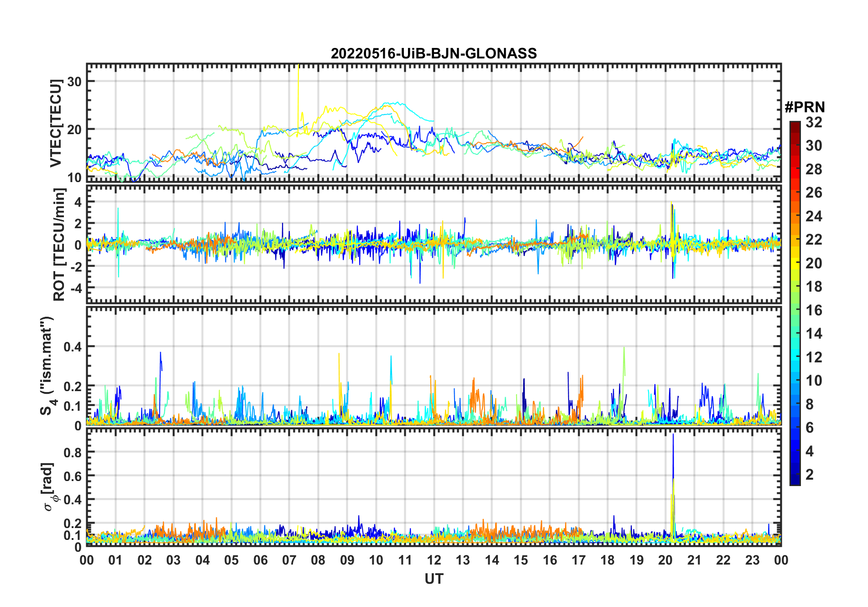Click tick label "16" on the PRN colorbar
This screenshot has height=607, width=868.
pos(814,310)
